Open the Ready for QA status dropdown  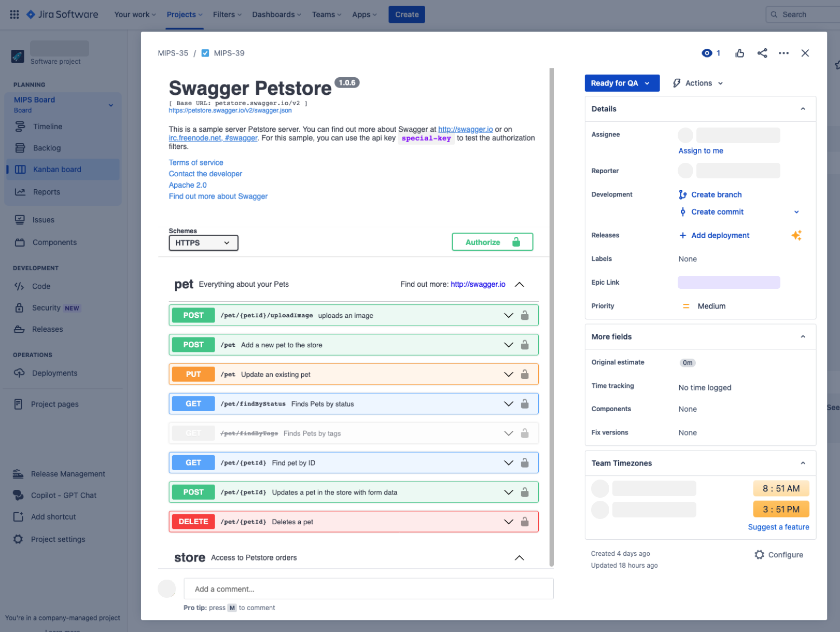(x=622, y=83)
